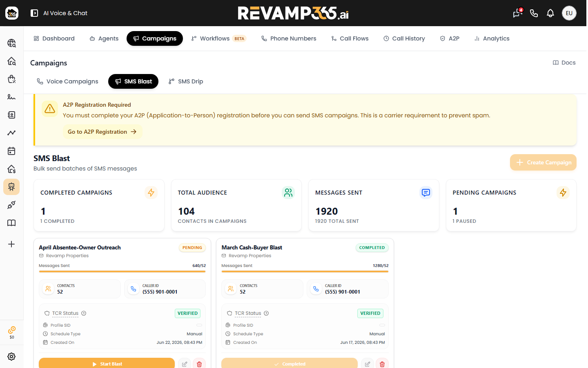Select the highlighted AI robot sidebar icon
Screen dimensions: 588x368
point(11,187)
